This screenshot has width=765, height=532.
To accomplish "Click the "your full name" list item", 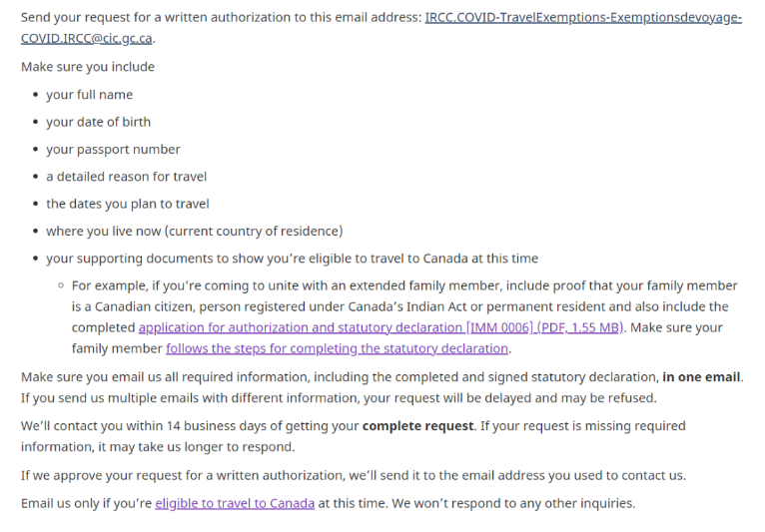I will [89, 95].
